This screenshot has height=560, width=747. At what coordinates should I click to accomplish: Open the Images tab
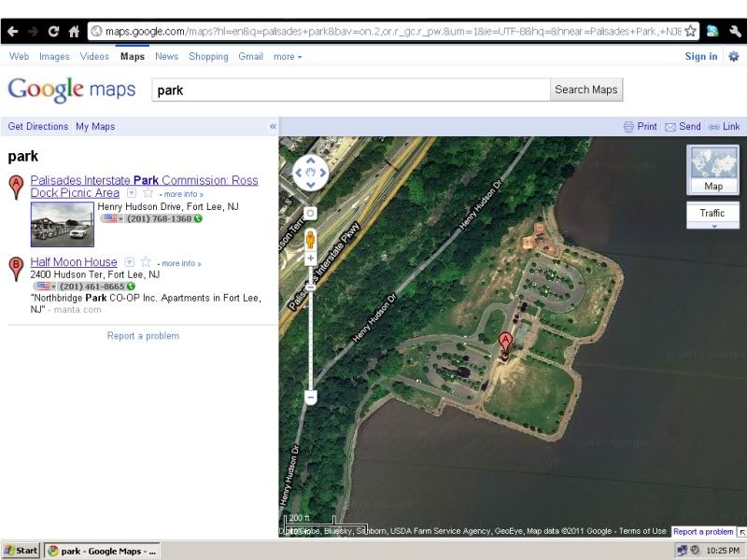click(x=54, y=56)
